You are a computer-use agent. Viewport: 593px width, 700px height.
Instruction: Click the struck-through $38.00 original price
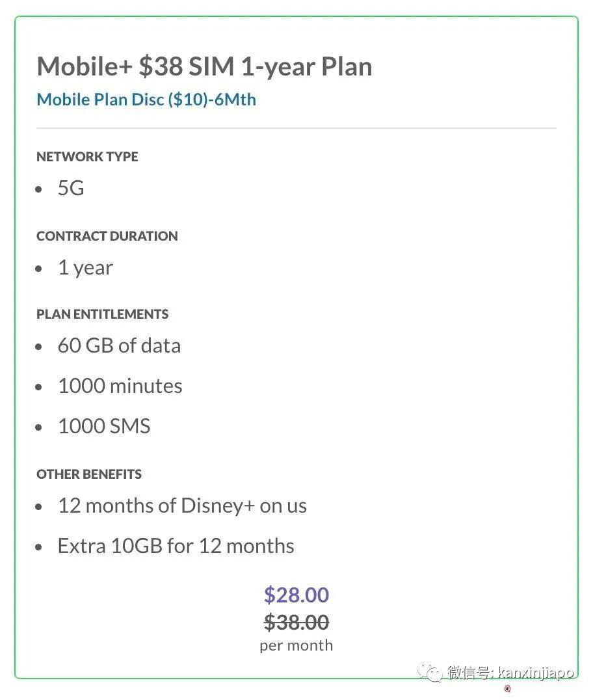point(296,623)
